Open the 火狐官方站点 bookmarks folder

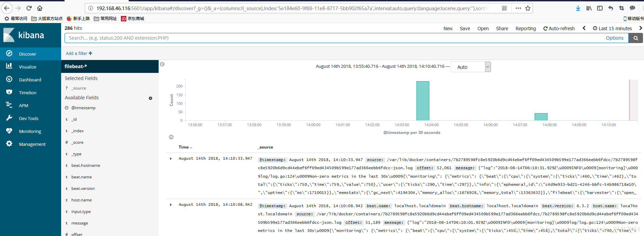47,19
